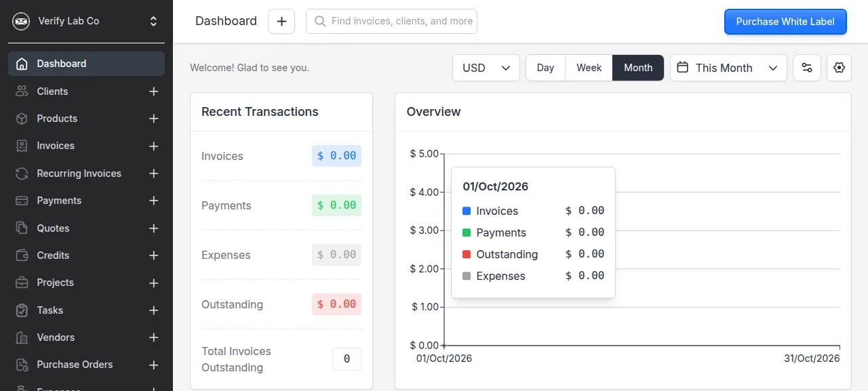Click the plus icon beside Credits

pyautogui.click(x=154, y=255)
